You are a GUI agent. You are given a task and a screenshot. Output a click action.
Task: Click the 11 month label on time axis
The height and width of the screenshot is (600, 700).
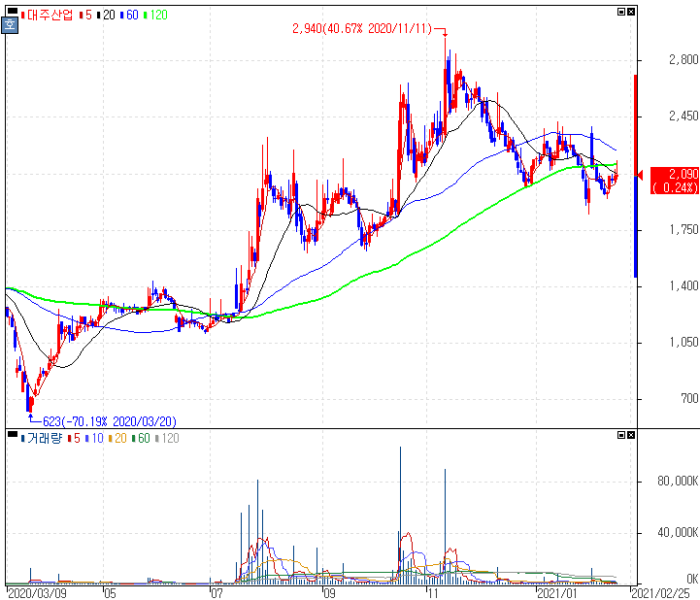[x=432, y=593]
